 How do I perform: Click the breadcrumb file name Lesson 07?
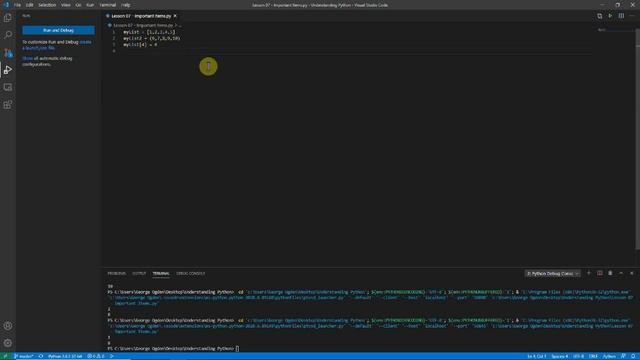coord(143,25)
